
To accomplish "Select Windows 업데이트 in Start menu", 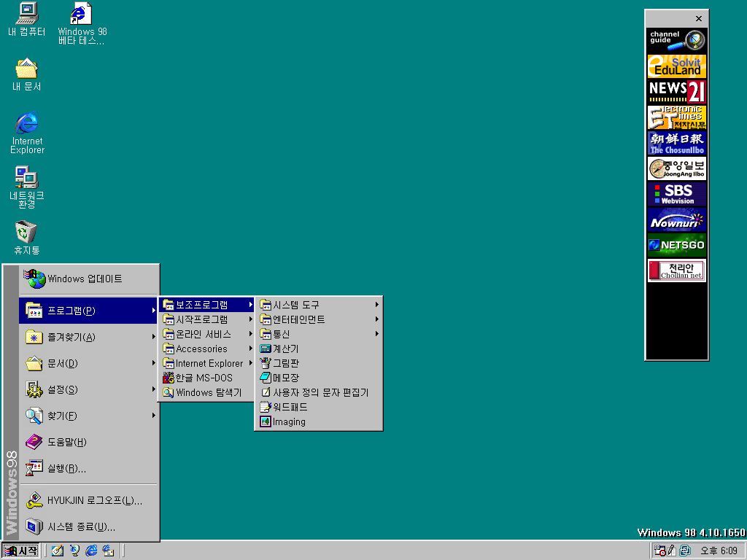I will click(88, 279).
